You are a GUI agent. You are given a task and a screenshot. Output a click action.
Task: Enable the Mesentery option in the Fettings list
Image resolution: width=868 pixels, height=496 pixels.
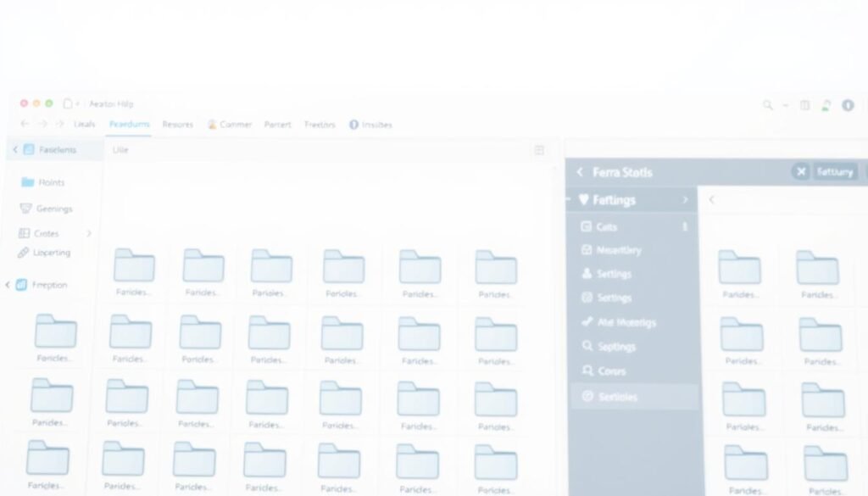pyautogui.click(x=587, y=250)
